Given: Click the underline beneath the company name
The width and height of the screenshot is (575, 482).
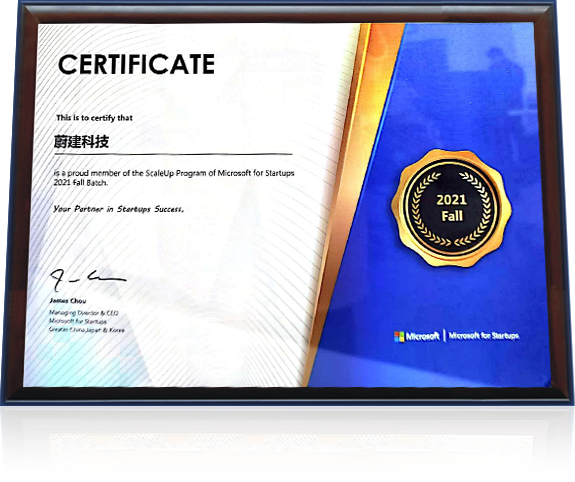Looking at the screenshot, I should 173,154.
